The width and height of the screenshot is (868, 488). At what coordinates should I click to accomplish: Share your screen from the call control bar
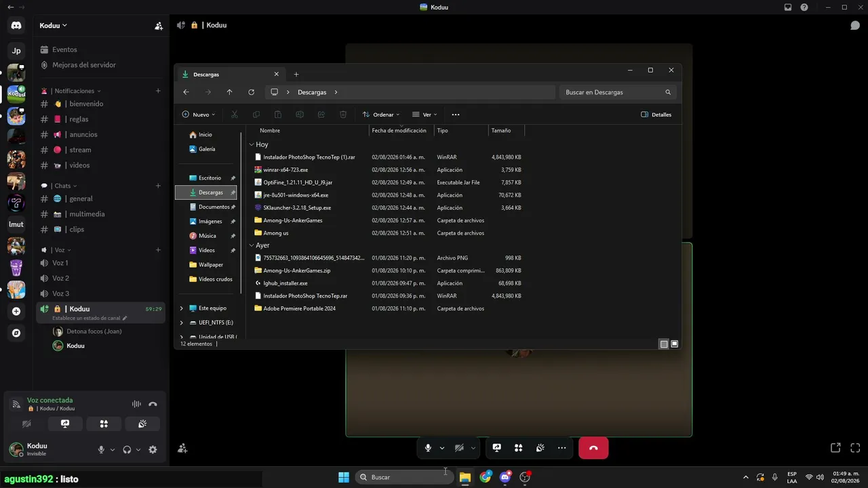click(496, 447)
